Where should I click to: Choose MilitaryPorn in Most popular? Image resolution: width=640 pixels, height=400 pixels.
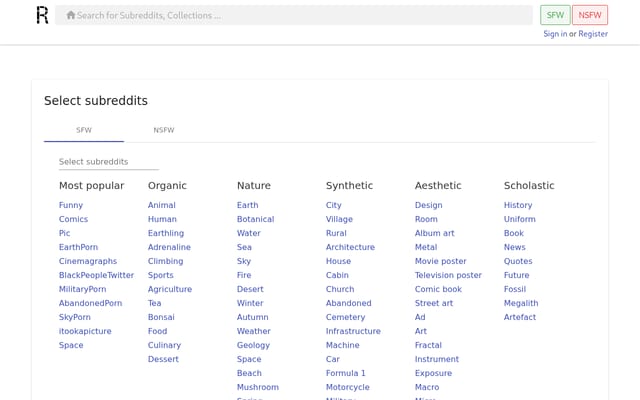82,289
